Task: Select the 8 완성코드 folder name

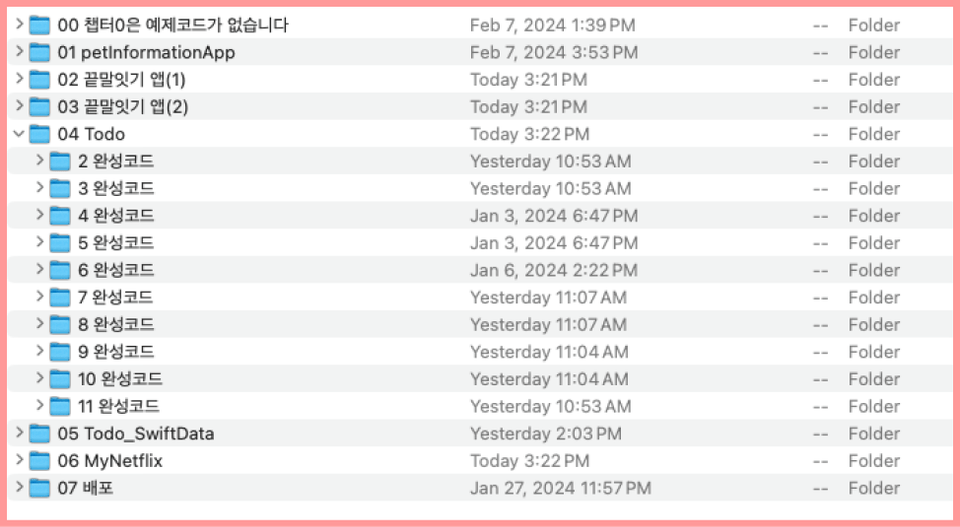Action: [116, 325]
